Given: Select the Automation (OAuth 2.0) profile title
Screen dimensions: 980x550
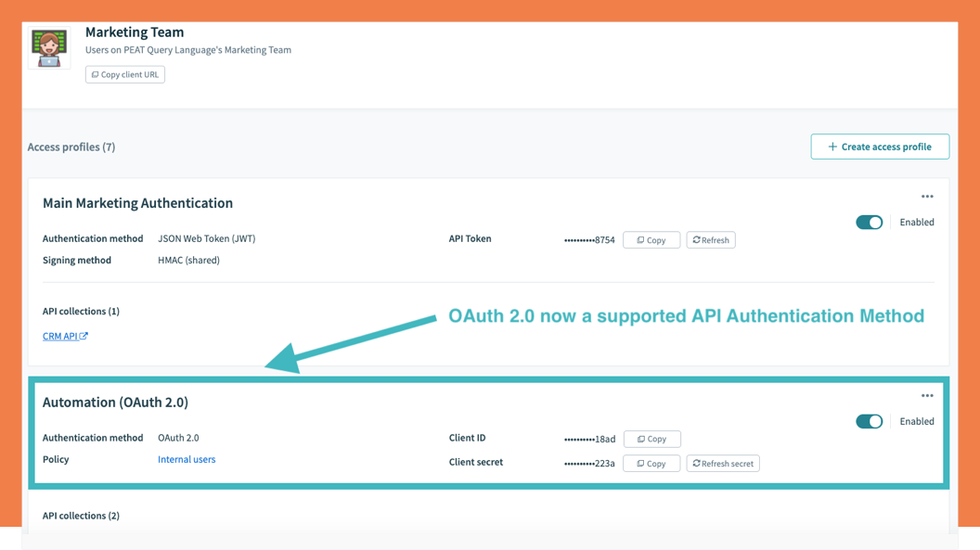Looking at the screenshot, I should point(115,403).
